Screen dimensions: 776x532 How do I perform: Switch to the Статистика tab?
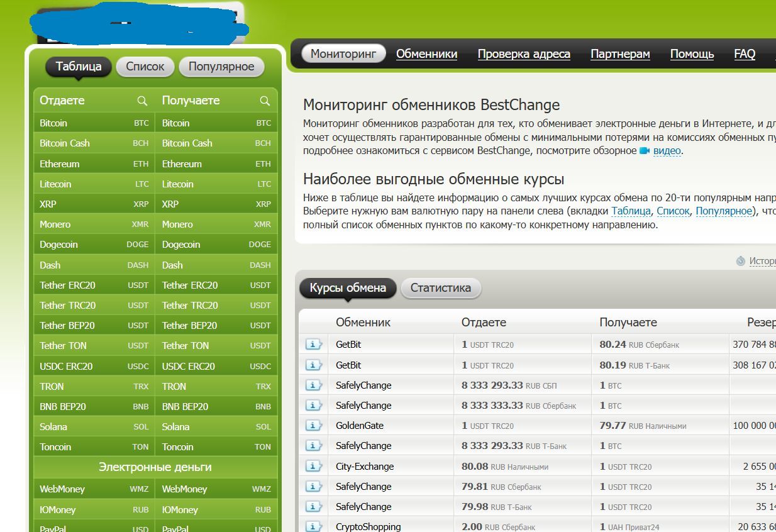pyautogui.click(x=441, y=288)
